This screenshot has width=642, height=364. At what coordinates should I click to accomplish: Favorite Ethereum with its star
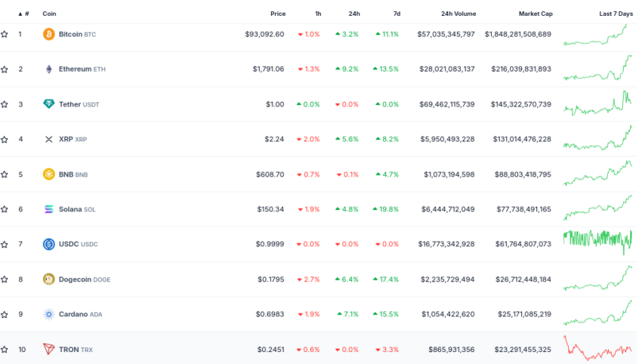5,69
